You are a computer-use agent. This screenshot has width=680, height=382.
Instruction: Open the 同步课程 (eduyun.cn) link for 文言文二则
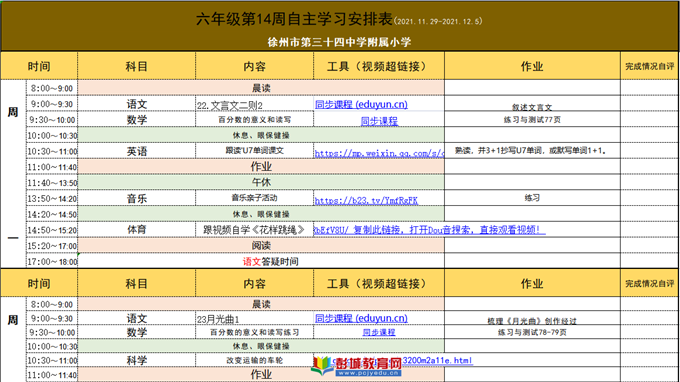click(x=361, y=104)
